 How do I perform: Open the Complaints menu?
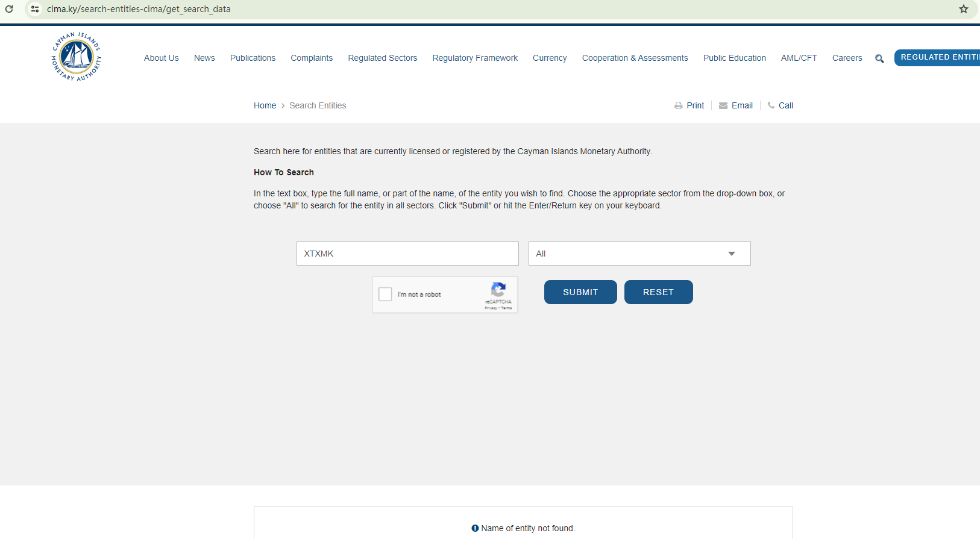point(312,58)
